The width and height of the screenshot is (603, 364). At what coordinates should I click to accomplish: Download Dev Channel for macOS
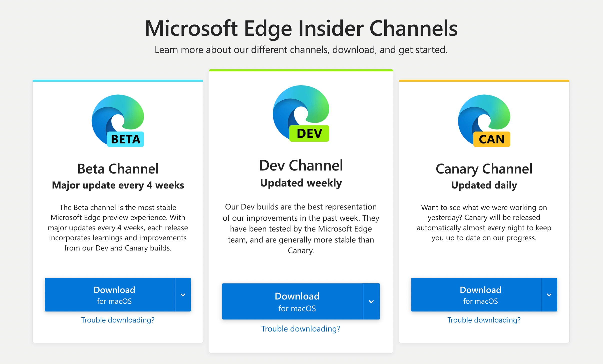292,301
